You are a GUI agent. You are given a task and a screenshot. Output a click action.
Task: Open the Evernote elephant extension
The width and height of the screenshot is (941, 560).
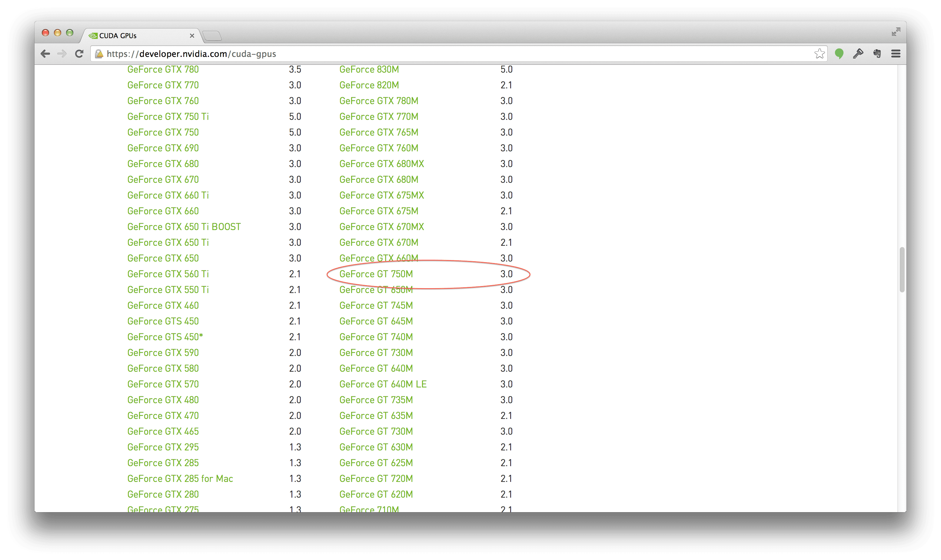(877, 54)
